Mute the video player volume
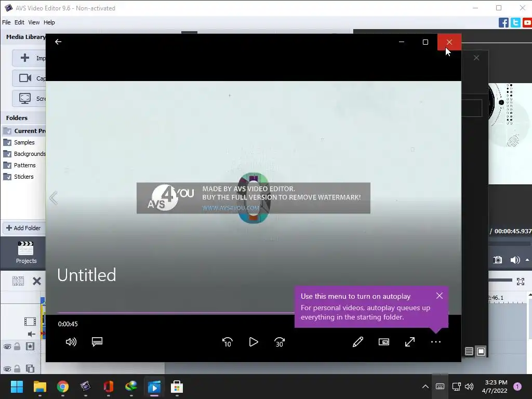This screenshot has height=399, width=532. [71, 342]
